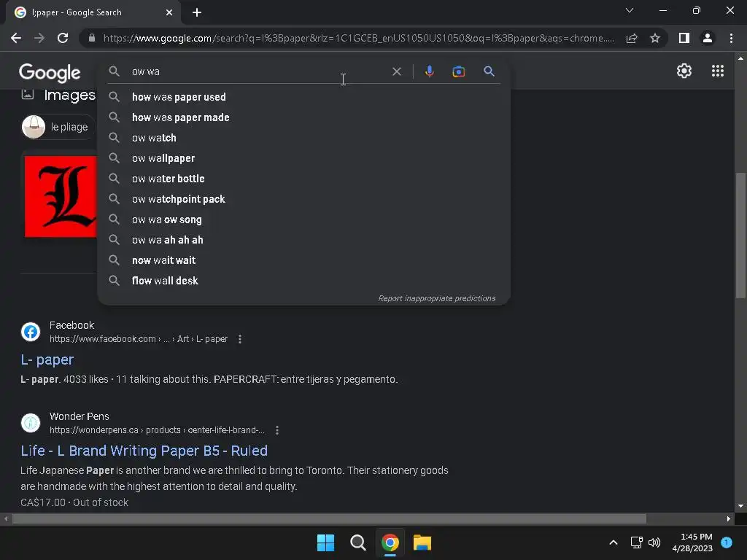View site info via the lock icon

92,38
